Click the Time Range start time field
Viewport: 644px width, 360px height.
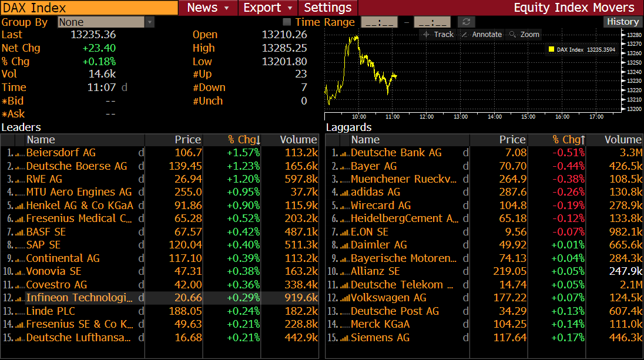point(379,22)
